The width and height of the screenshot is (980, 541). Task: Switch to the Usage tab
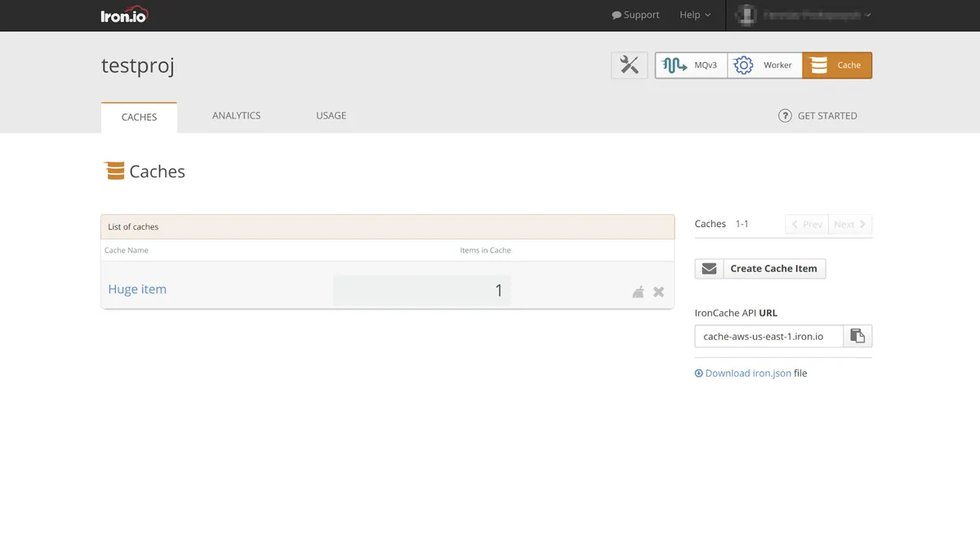pos(331,116)
